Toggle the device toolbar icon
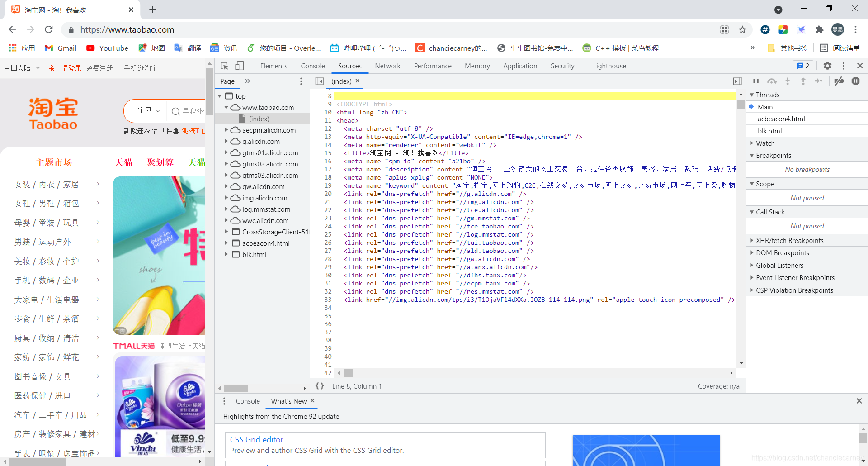Screen dimensions: 868x466 [x=240, y=66]
